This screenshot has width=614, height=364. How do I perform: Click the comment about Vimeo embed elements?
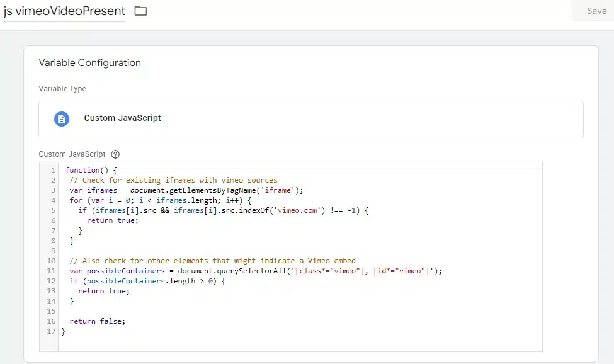(x=212, y=261)
